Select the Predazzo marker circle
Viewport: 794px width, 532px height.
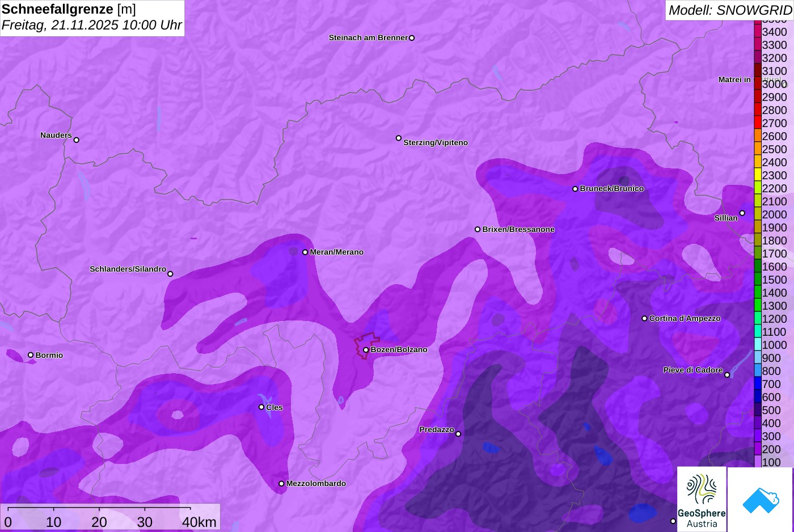[x=458, y=434]
